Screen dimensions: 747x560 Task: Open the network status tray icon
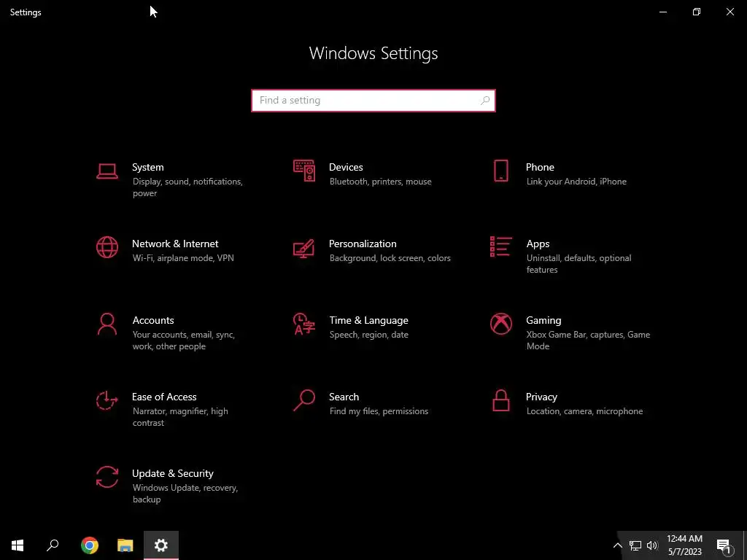tap(635, 545)
